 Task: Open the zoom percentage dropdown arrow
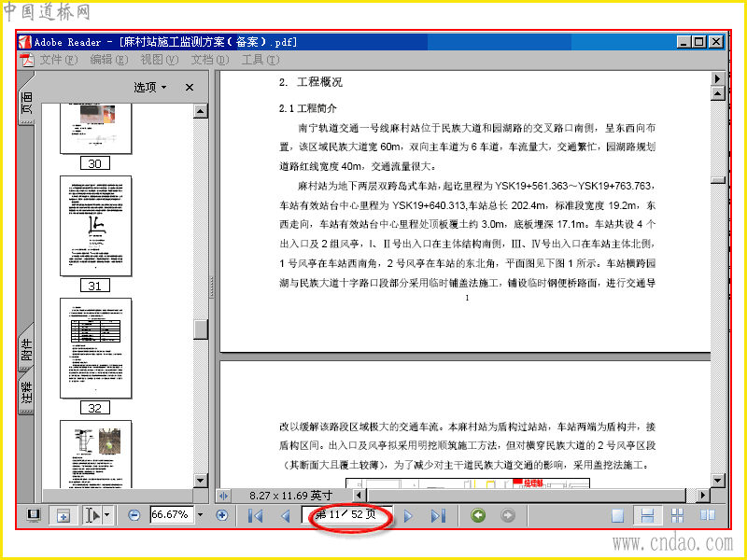pyautogui.click(x=200, y=515)
